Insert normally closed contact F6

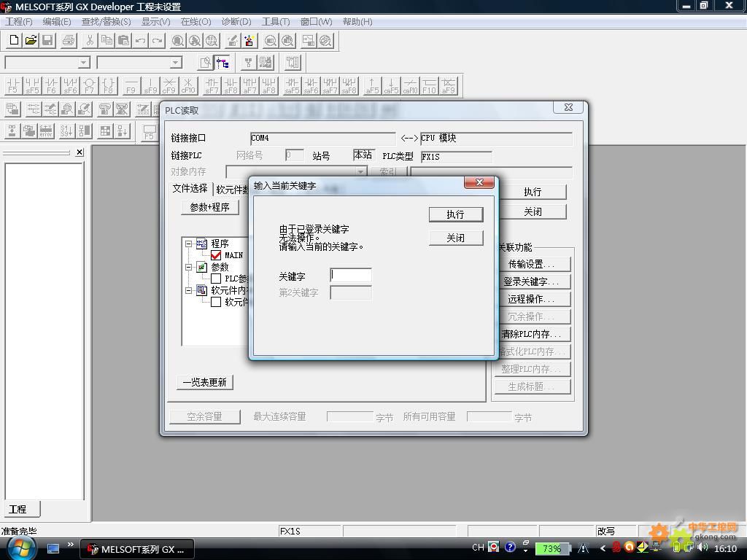coord(52,86)
